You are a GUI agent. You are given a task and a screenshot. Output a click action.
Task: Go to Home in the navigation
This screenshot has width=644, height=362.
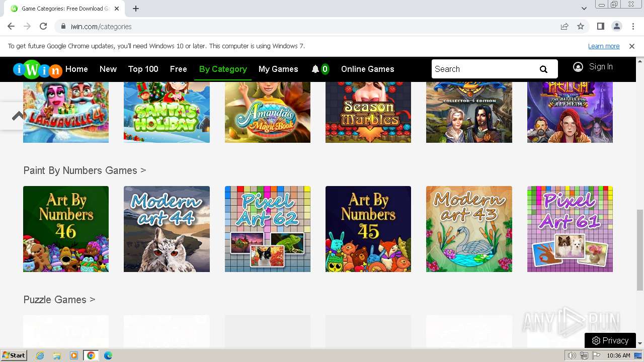coord(76,69)
